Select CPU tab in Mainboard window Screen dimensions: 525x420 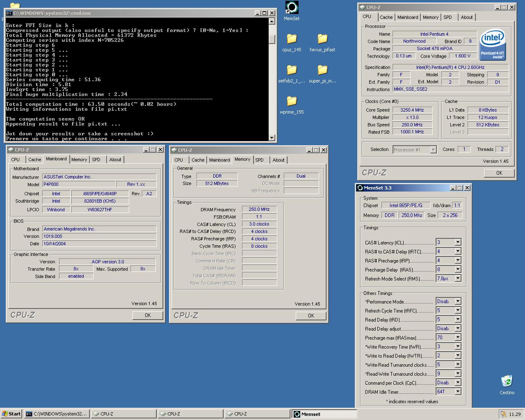coord(16,160)
